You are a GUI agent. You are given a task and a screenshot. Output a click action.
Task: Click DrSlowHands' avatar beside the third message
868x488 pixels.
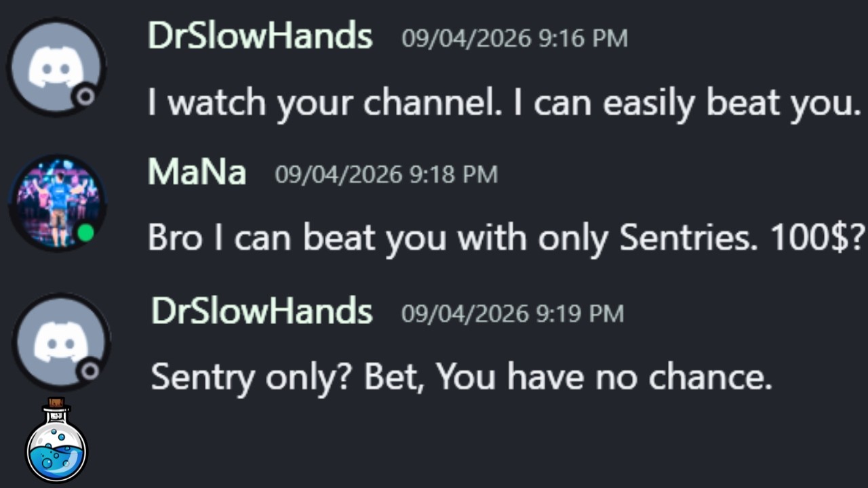tap(61, 342)
